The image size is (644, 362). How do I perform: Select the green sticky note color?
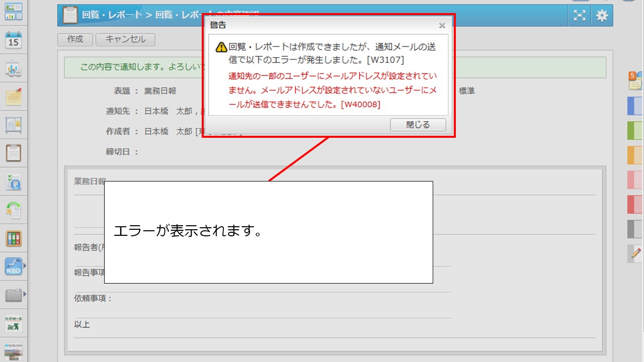pyautogui.click(x=635, y=130)
